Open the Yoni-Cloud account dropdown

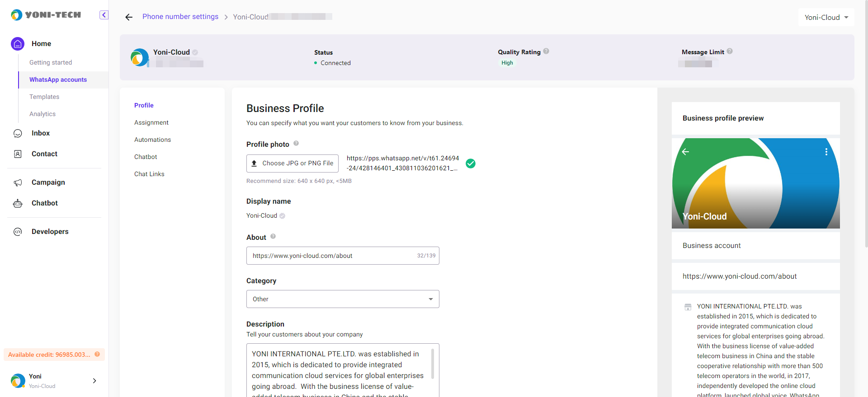tap(826, 17)
